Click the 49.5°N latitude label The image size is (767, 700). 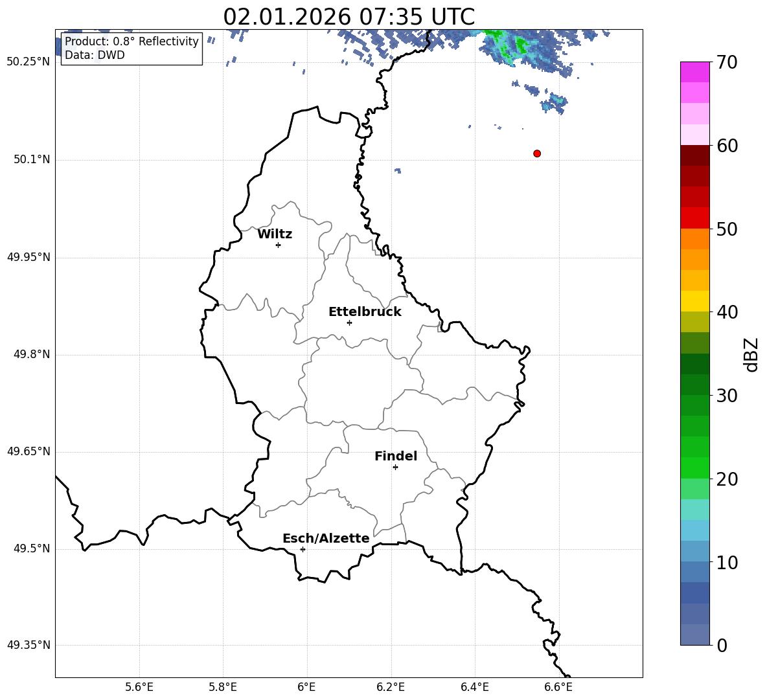[x=32, y=548]
